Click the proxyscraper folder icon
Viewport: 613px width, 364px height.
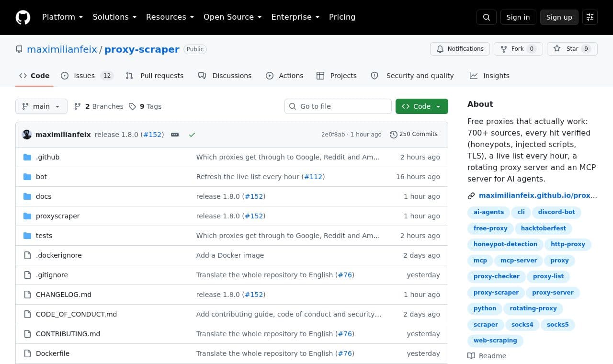point(27,216)
